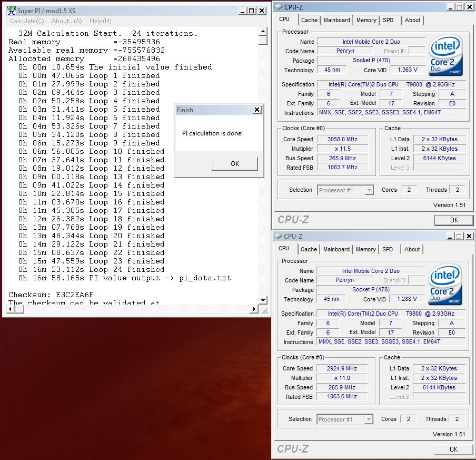Screen dimensions: 476x460
Task: Click OK button in lower CPU-Z window
Action: (x=453, y=449)
